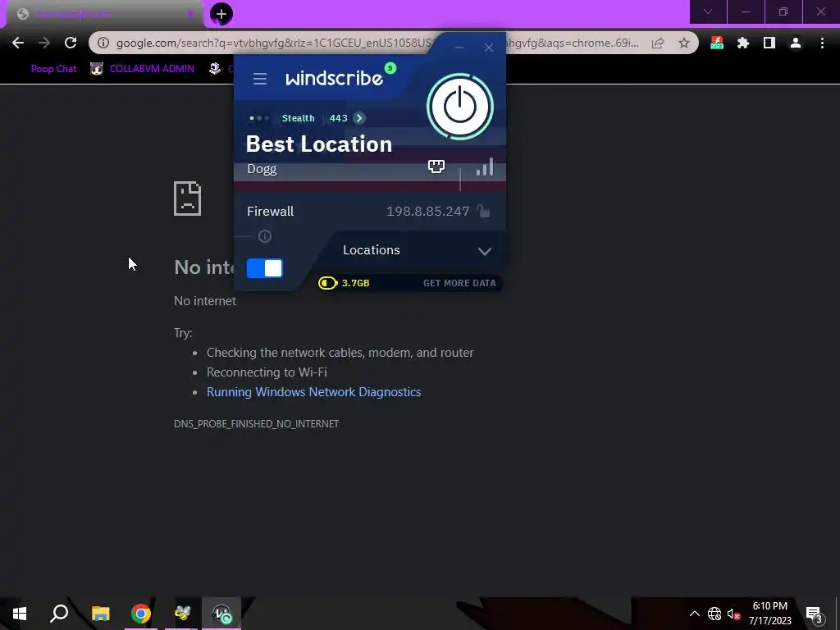Image resolution: width=840 pixels, height=630 pixels.
Task: Open a new Chrome tab
Action: (x=221, y=14)
